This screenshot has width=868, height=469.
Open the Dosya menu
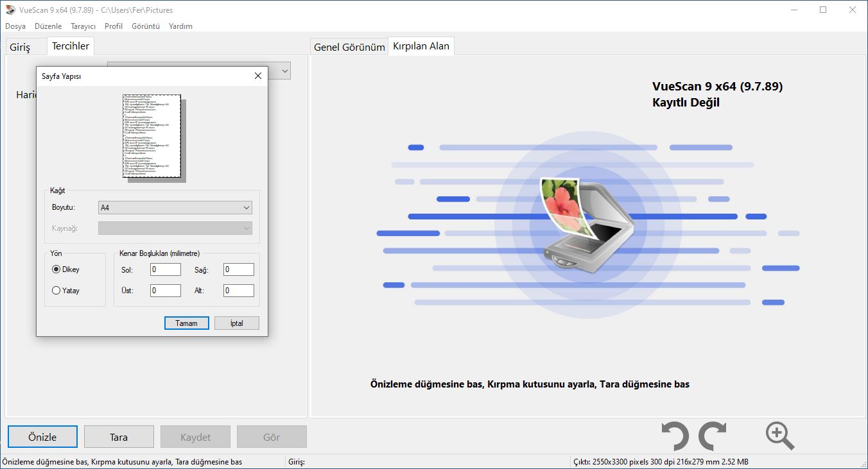point(15,26)
